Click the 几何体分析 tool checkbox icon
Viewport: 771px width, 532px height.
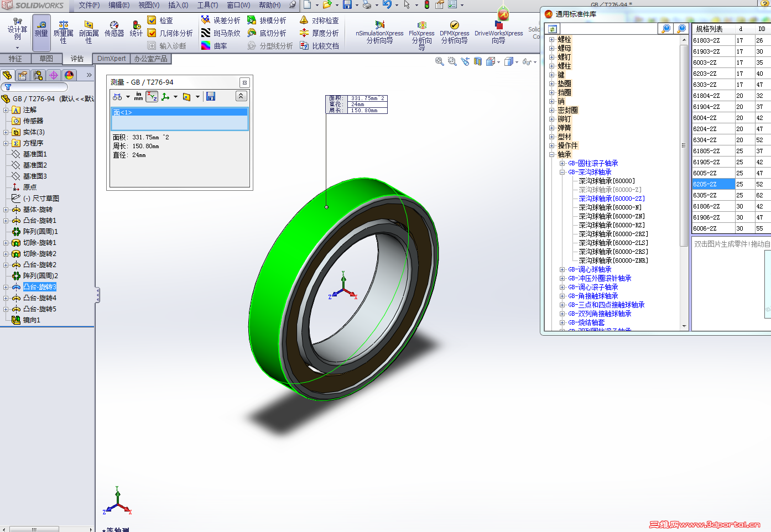click(x=152, y=33)
